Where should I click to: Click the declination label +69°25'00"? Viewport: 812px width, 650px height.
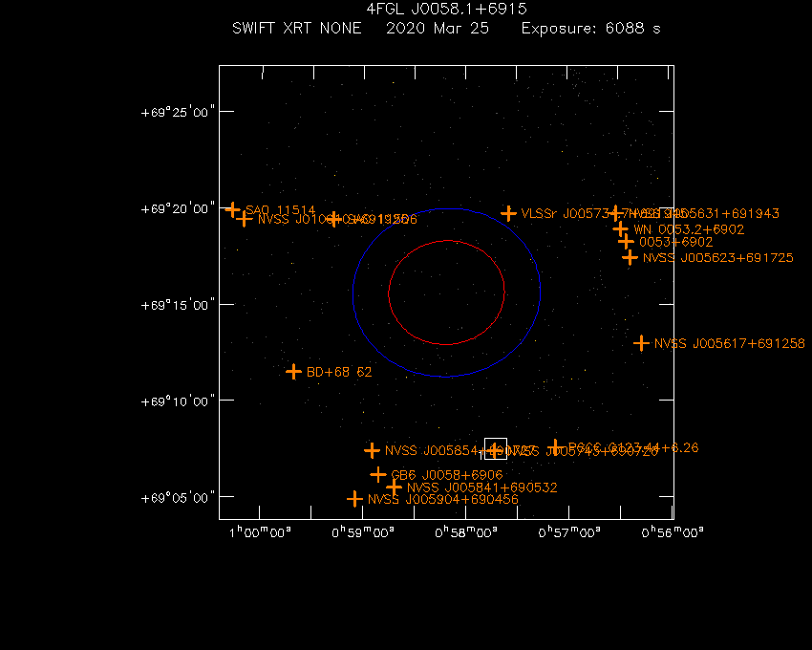[178, 112]
